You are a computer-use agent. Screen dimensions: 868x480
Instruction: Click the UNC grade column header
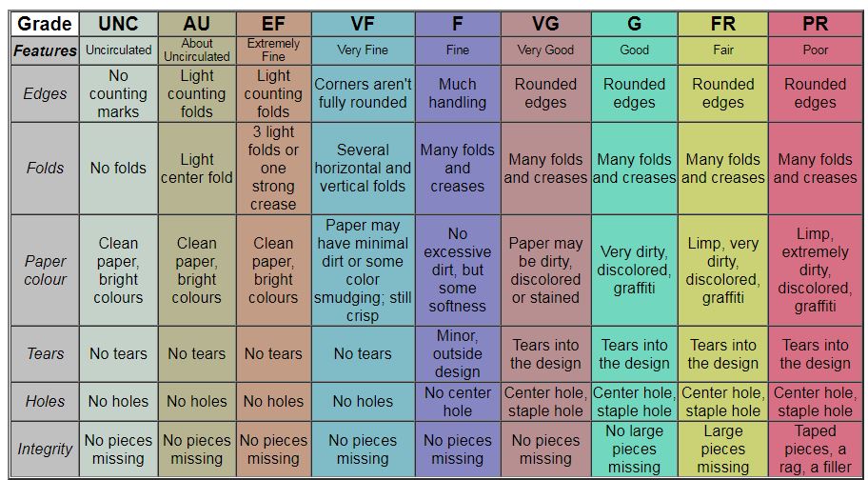click(118, 24)
